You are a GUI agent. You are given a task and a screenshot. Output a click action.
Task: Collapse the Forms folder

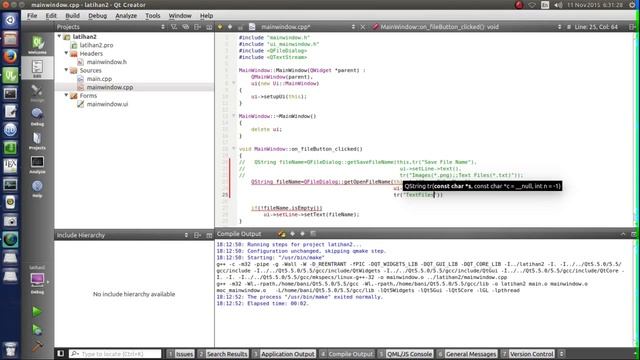click(x=66, y=95)
